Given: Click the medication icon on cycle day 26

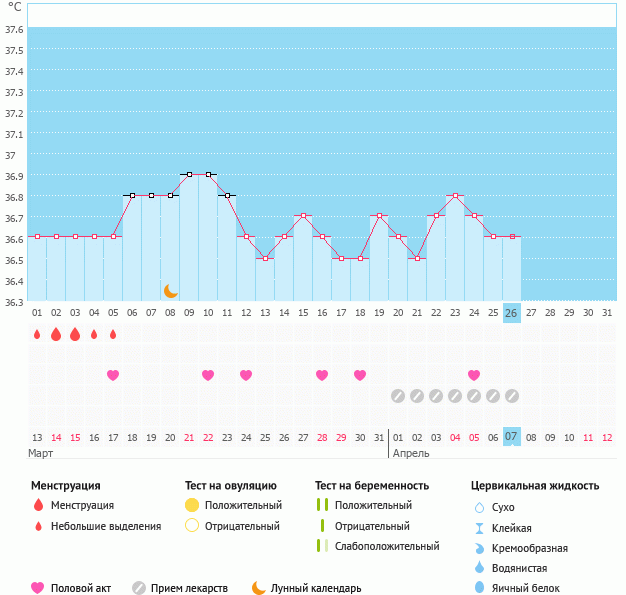Looking at the screenshot, I should point(512,395).
